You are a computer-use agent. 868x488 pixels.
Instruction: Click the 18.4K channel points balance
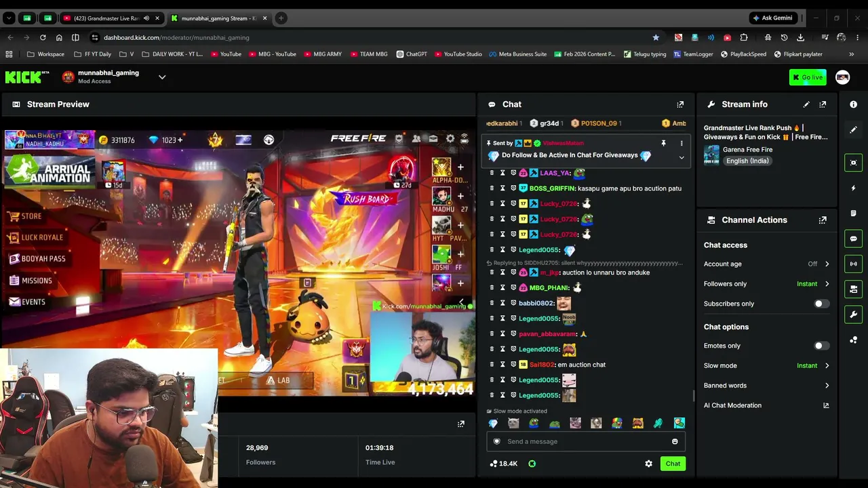[x=503, y=464]
